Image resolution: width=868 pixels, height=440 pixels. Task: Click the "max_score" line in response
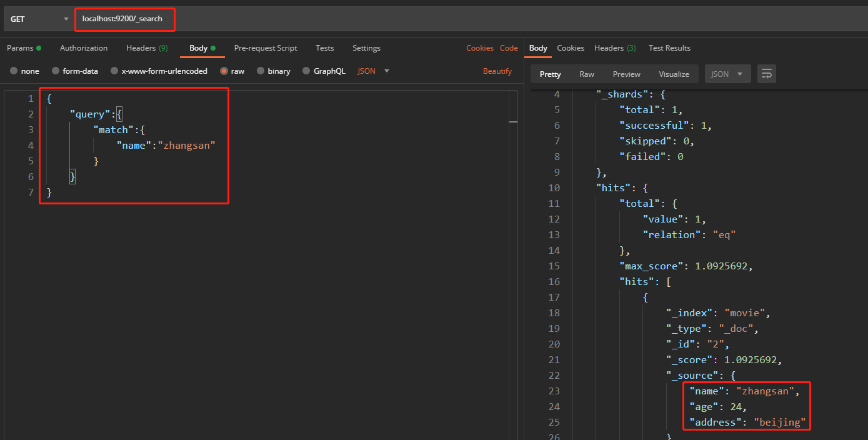686,266
